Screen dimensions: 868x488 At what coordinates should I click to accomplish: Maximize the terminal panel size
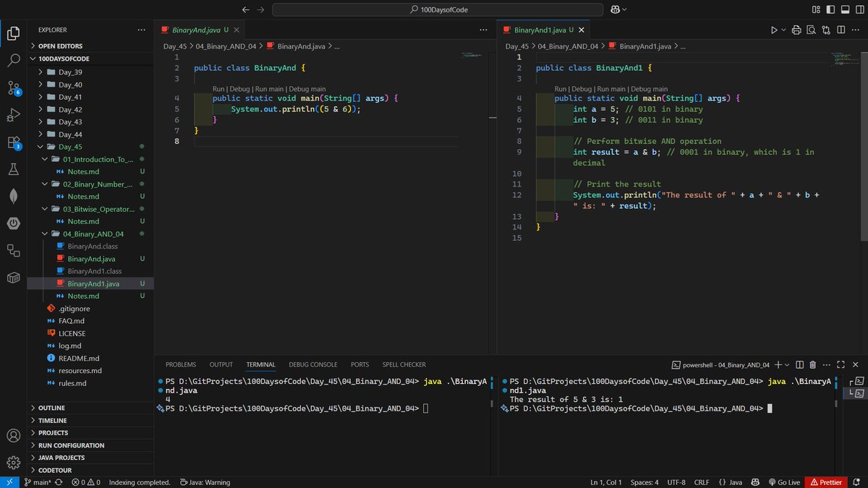tap(841, 364)
